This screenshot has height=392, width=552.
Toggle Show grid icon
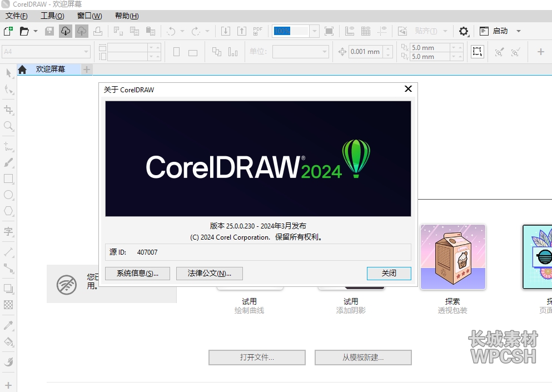click(x=366, y=31)
